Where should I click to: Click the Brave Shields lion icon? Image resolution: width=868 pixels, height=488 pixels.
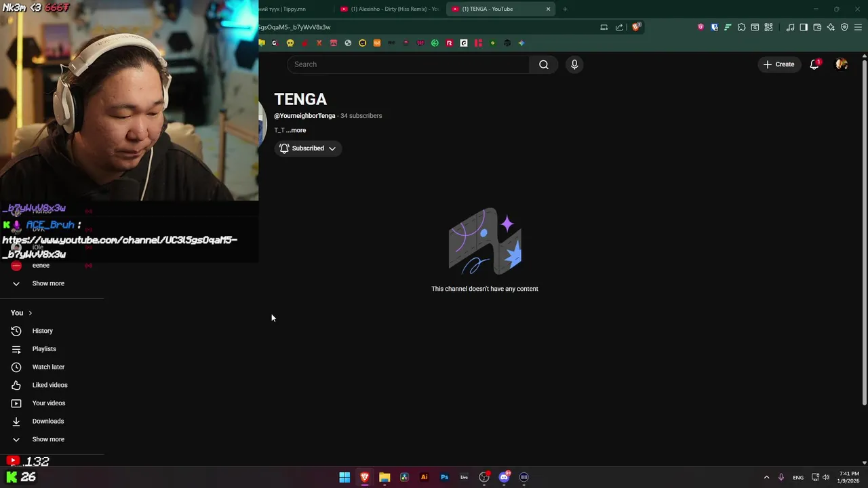(636, 27)
